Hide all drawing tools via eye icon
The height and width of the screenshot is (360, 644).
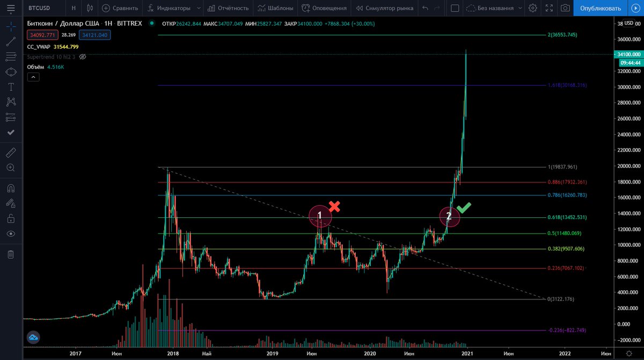pos(11,233)
